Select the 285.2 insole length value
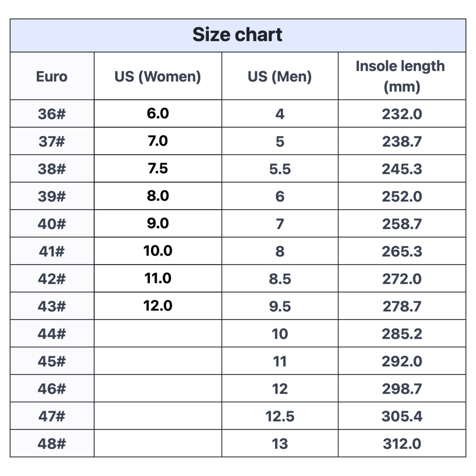 402,334
